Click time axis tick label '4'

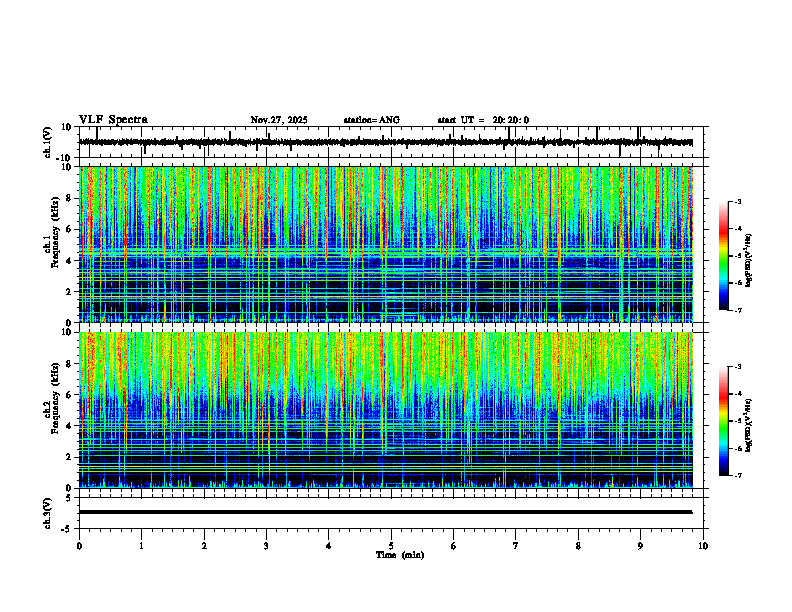(x=329, y=546)
